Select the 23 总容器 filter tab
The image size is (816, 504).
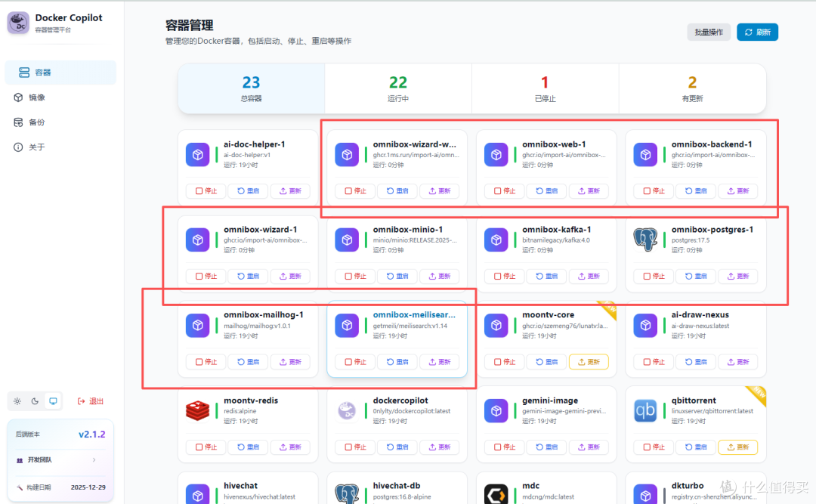tap(252, 88)
